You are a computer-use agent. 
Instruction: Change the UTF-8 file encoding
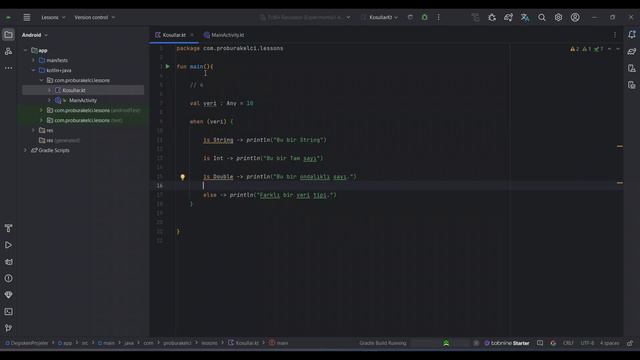(587, 343)
